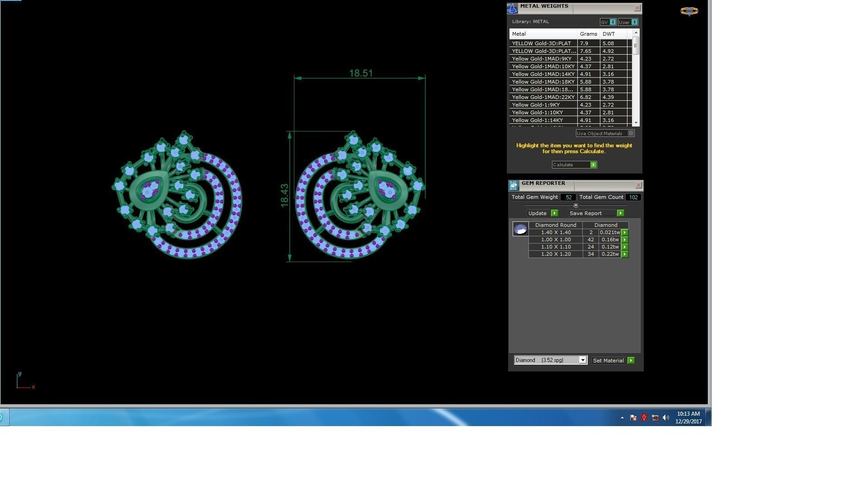Show hidden system tray icons arrow
This screenshot has height=488, width=868.
click(x=622, y=418)
